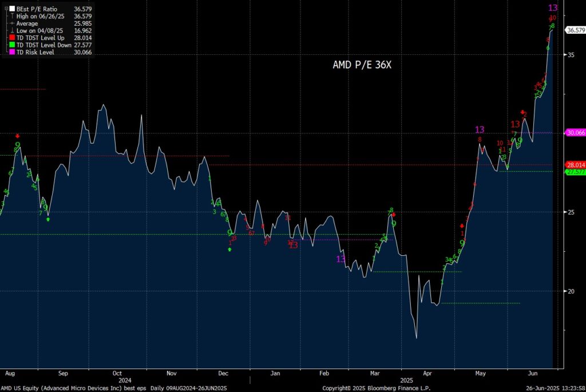Click the red 13 countdown marker in January
586x392 pixels.
click(x=294, y=245)
